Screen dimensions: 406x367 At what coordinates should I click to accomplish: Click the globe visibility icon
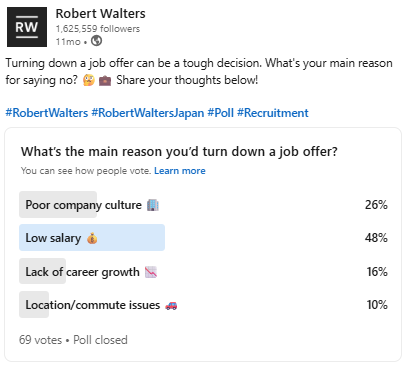point(96,41)
